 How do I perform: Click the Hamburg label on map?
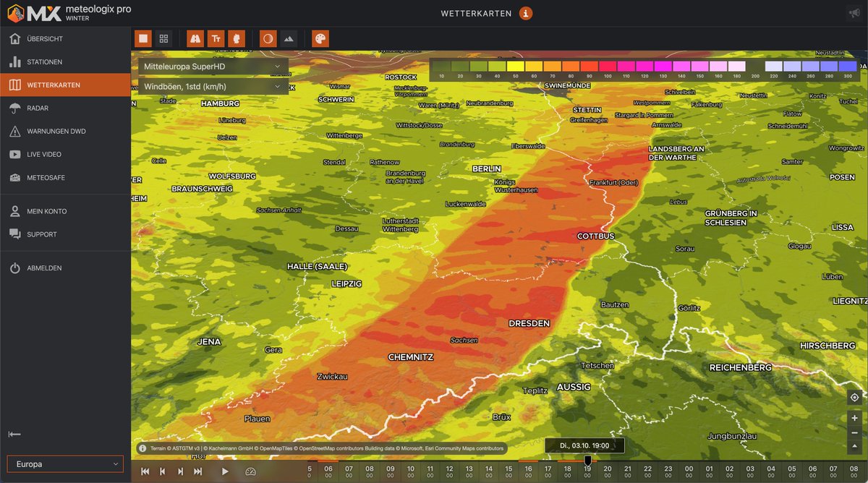(x=220, y=103)
